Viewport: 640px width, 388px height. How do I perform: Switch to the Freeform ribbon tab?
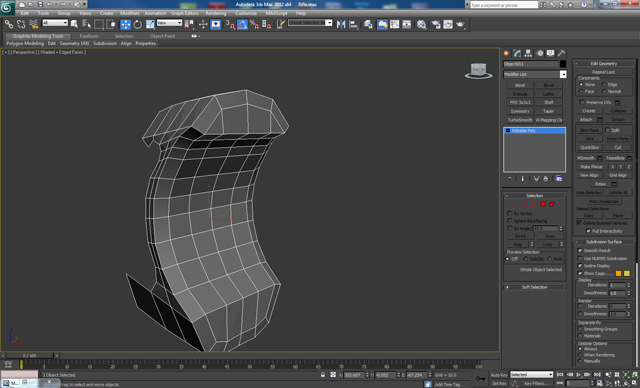click(x=89, y=36)
